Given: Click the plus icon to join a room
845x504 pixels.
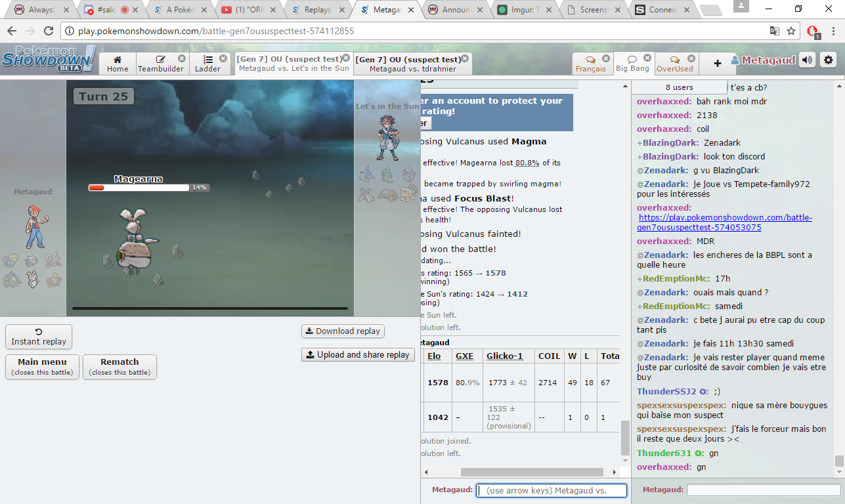Looking at the screenshot, I should (x=717, y=63).
